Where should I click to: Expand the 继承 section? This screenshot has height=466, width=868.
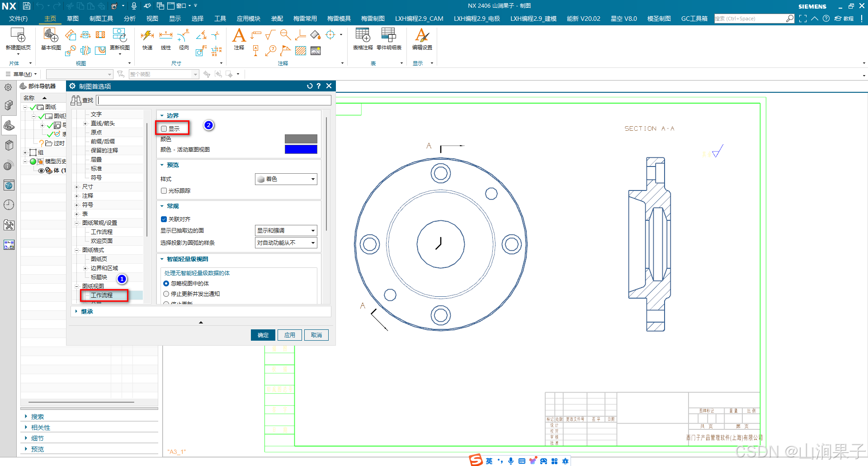(76, 312)
